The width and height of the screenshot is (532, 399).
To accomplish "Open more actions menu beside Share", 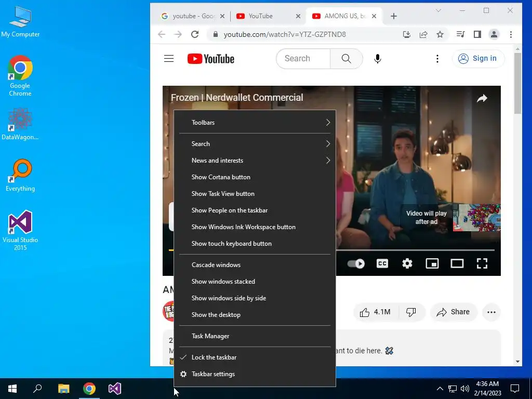I will pos(491,312).
